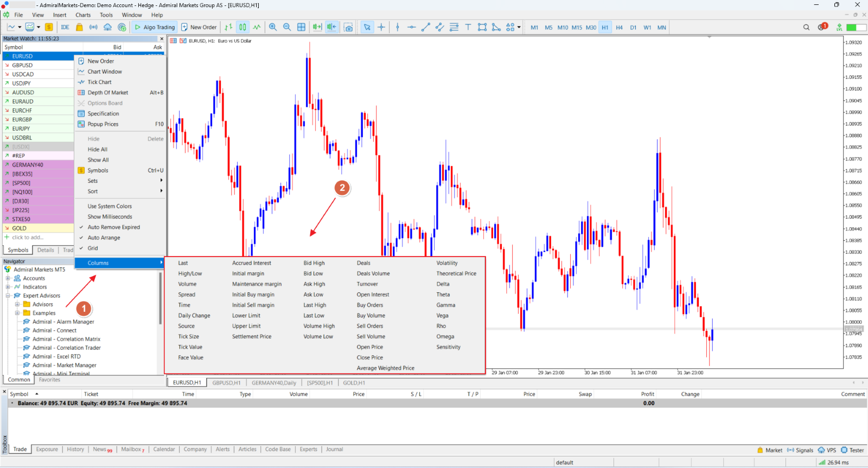This screenshot has width=868, height=468.
Task: Select the trendline drawing tool
Action: (426, 27)
